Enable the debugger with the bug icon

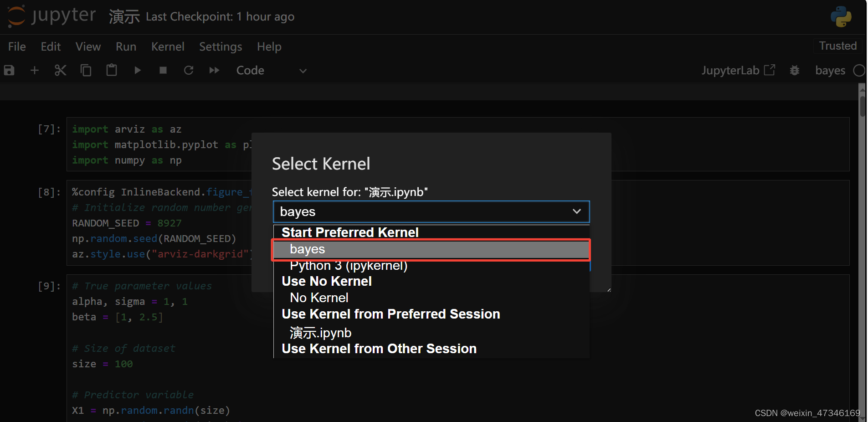click(x=795, y=70)
